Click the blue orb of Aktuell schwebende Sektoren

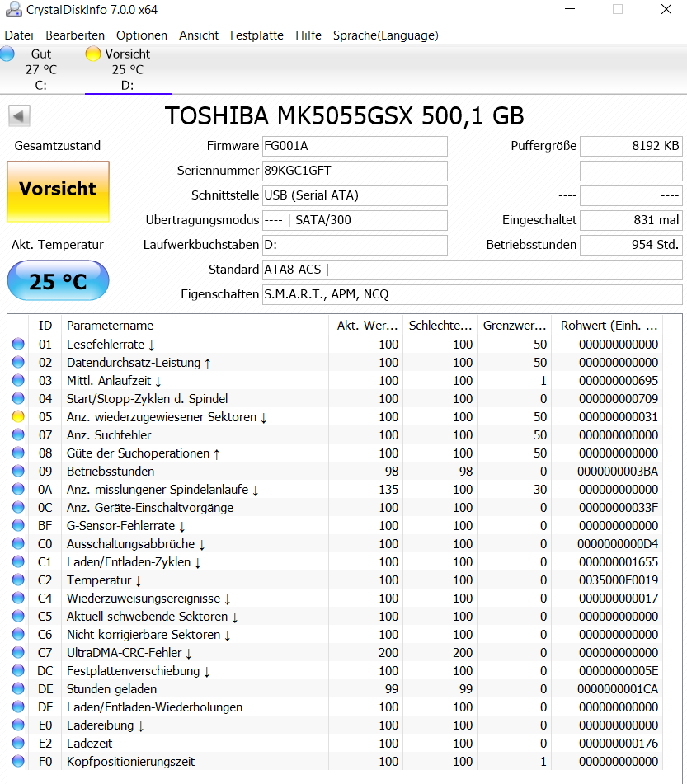[x=18, y=616]
